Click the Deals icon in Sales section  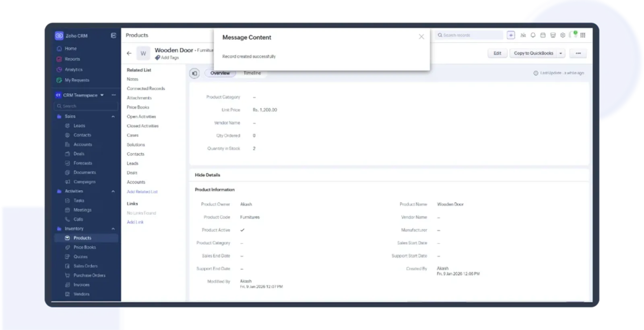(x=67, y=154)
